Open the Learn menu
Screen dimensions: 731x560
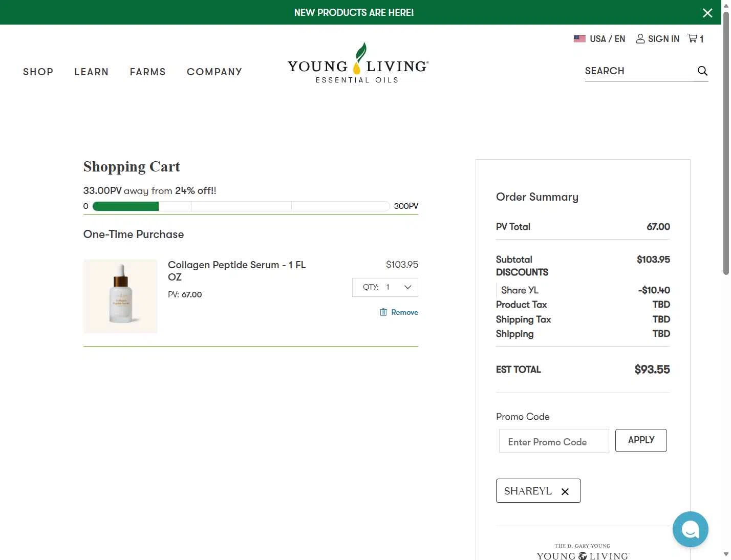click(92, 72)
